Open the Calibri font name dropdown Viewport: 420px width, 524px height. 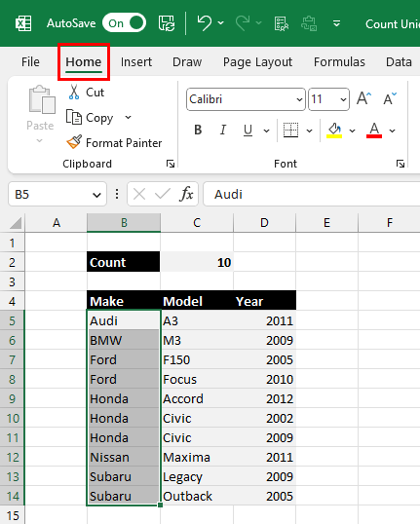coord(299,99)
